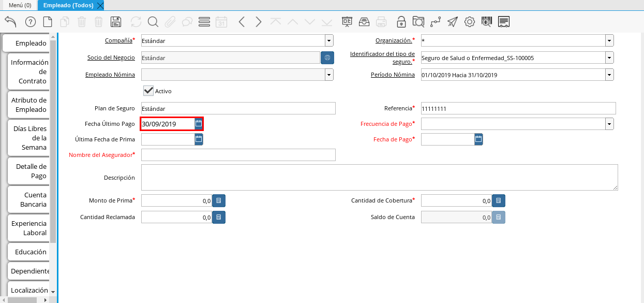Open the Experiencia Laboral tab
644x303 pixels.
coord(29,228)
